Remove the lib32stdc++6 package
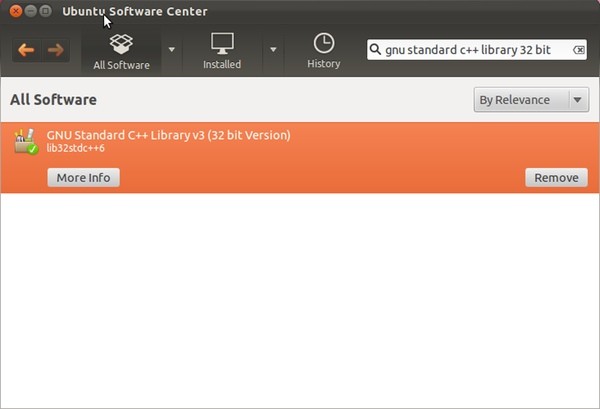Image resolution: width=600 pixels, height=409 pixels. 556,178
